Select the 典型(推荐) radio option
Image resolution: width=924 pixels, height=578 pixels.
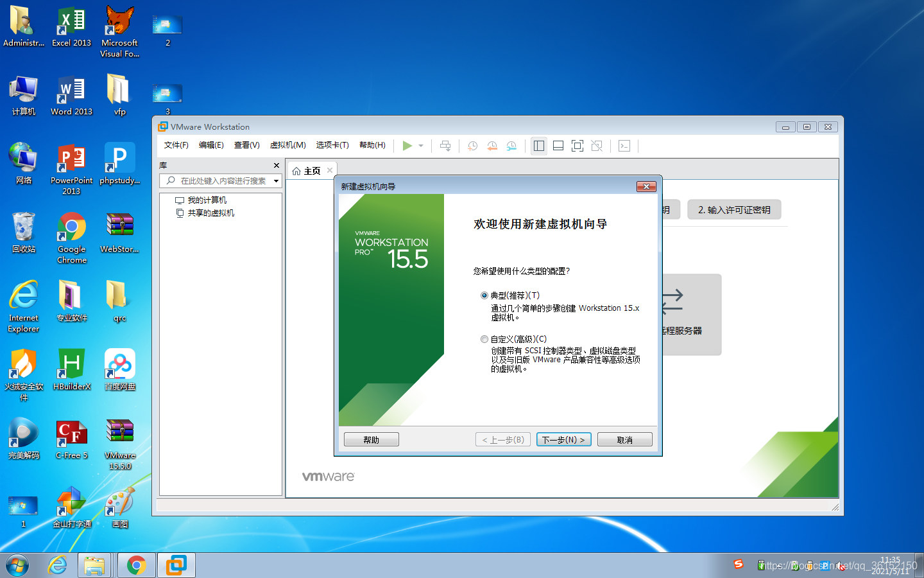[484, 295]
